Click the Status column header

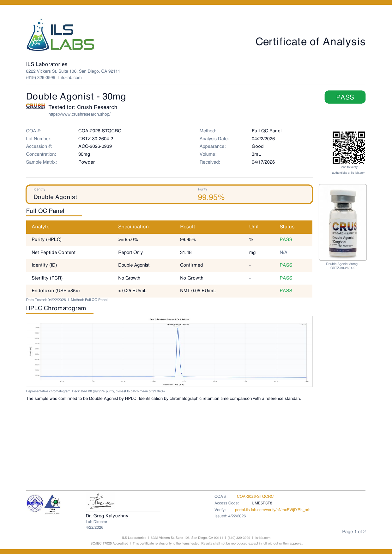pos(287,227)
